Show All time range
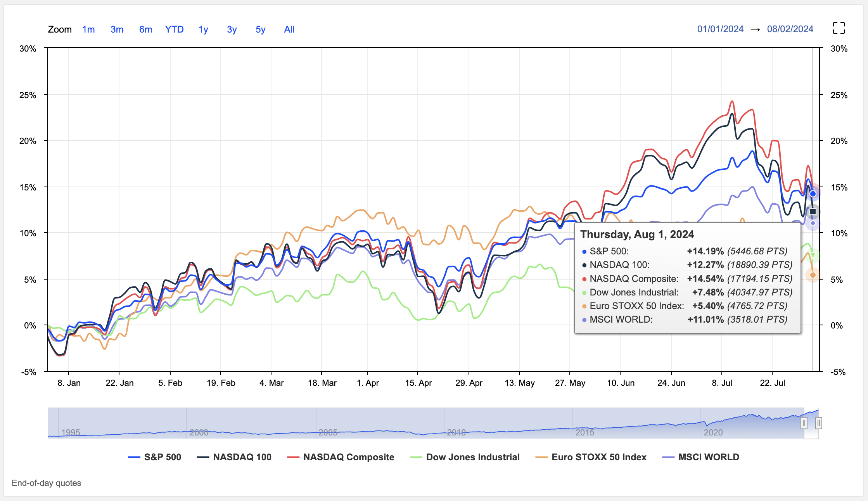Image resolution: width=868 pixels, height=501 pixels. 289,29
